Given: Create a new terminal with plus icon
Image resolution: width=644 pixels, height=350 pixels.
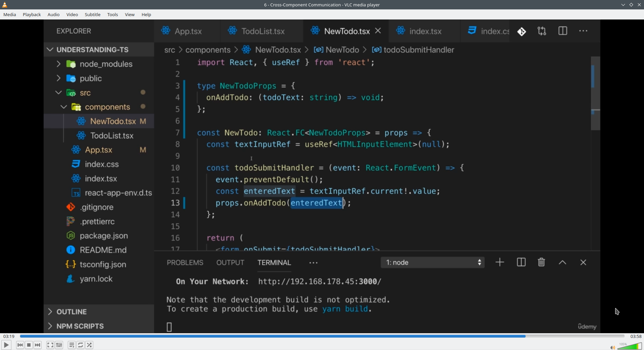Looking at the screenshot, I should click(x=500, y=262).
